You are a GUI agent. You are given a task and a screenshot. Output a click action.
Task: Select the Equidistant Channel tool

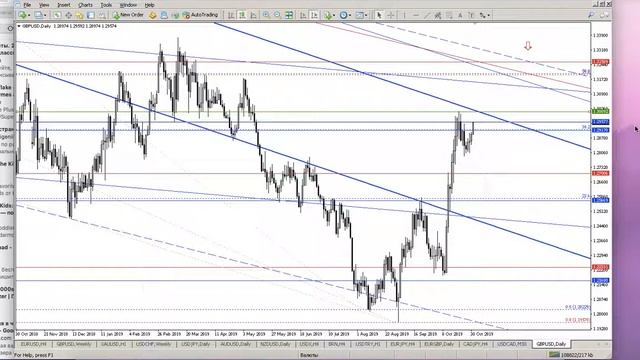pos(438,15)
